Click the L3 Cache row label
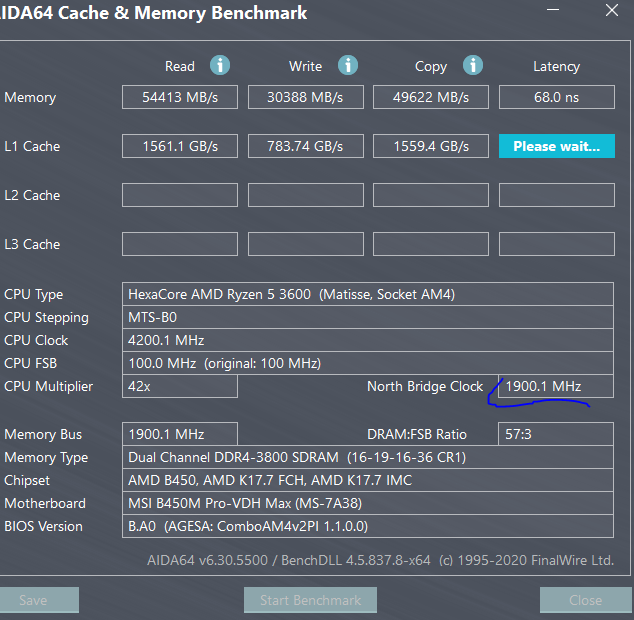Image resolution: width=634 pixels, height=620 pixels. pyautogui.click(x=32, y=244)
